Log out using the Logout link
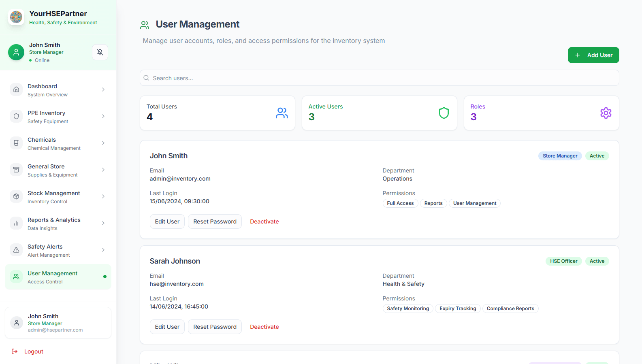The image size is (642, 364). (33, 351)
